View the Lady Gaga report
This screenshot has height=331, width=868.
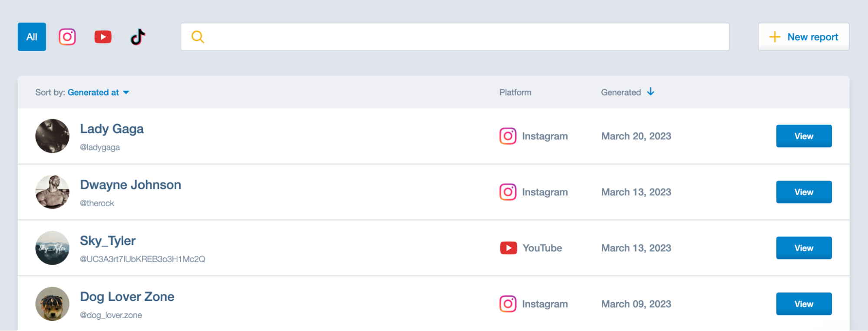pyautogui.click(x=804, y=136)
